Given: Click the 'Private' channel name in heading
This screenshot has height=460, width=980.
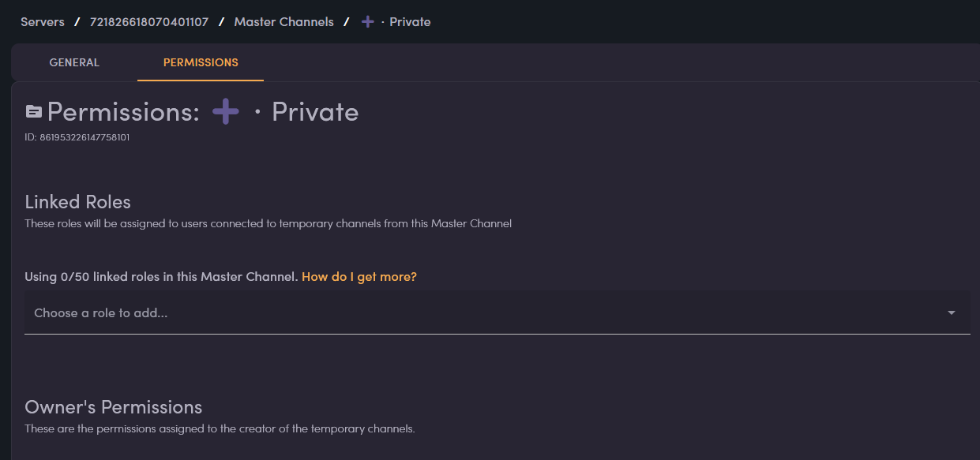Looking at the screenshot, I should pyautogui.click(x=315, y=112).
